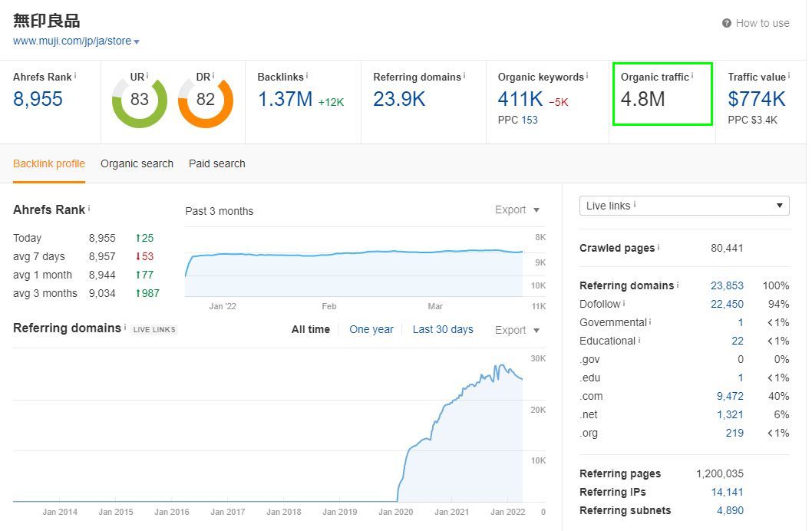
Task: Click the 1,200,035 referring pages value
Action: coord(720,473)
